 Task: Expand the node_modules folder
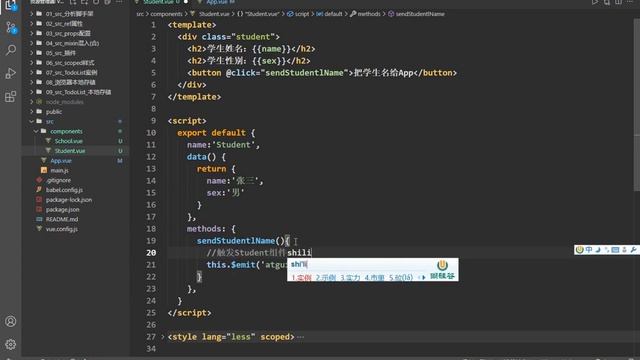31,102
